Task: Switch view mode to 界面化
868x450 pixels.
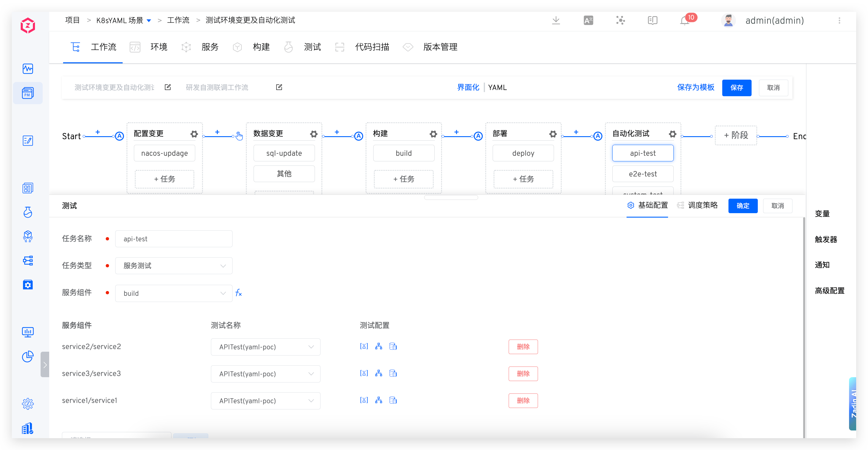Action: [x=468, y=88]
